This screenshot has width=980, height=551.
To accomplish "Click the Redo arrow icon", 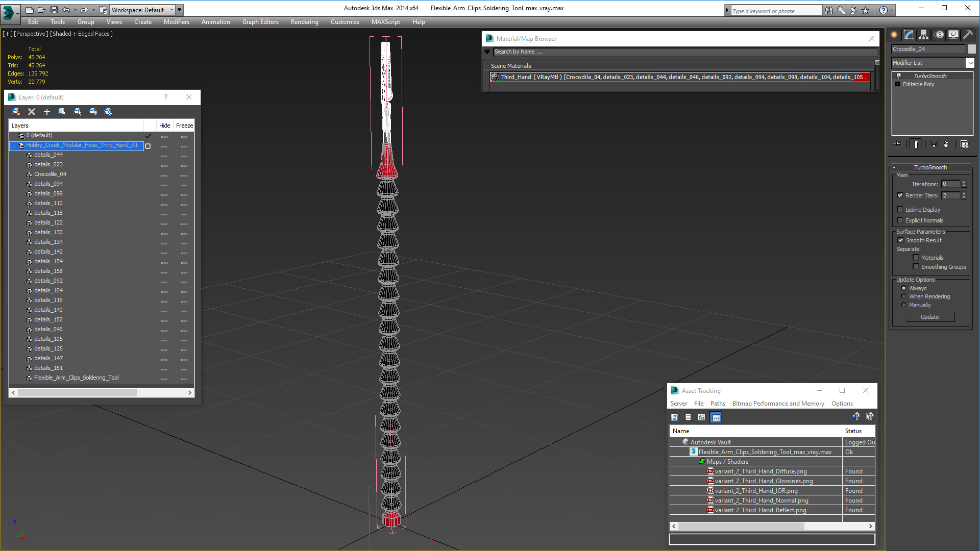I will [x=84, y=10].
